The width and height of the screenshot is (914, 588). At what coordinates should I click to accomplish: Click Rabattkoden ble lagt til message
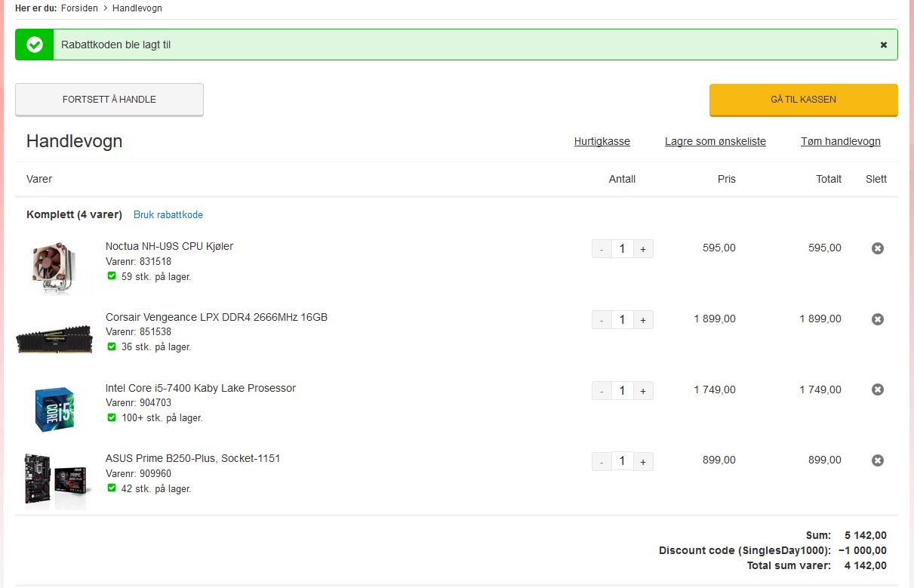pos(116,45)
